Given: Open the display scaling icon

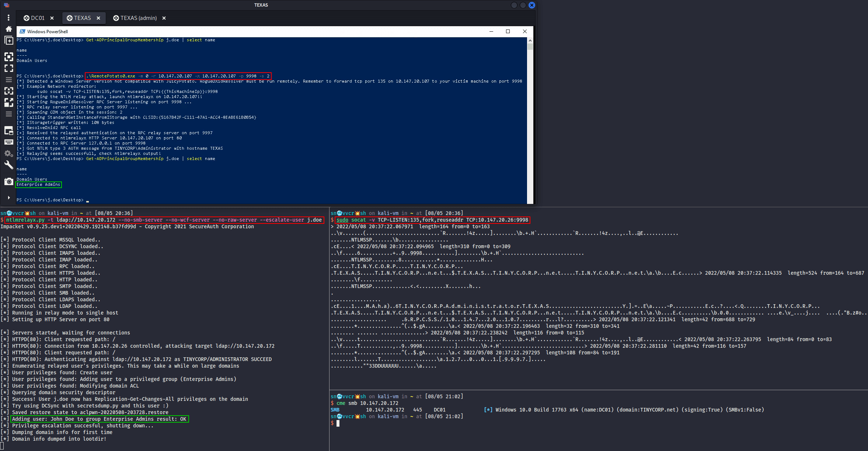Looking at the screenshot, I should pyautogui.click(x=8, y=103).
